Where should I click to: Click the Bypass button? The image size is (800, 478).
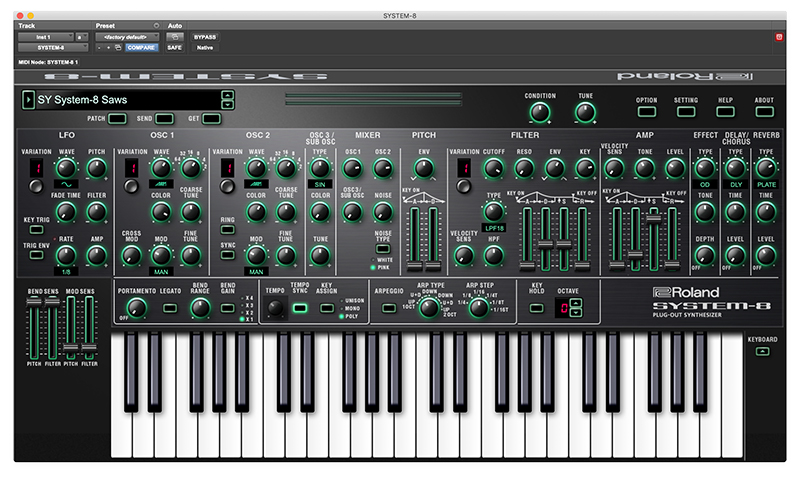(x=205, y=37)
